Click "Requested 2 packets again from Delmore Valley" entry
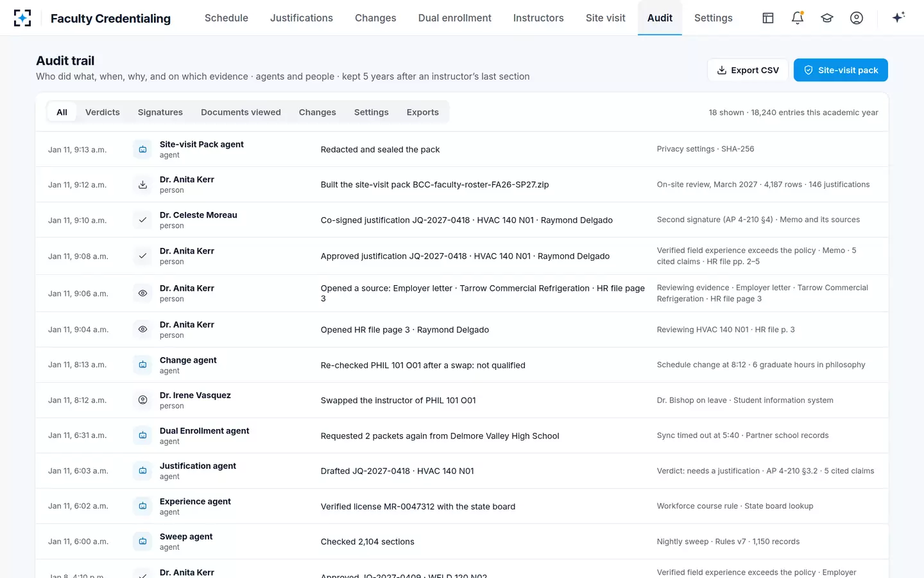Image resolution: width=924 pixels, height=578 pixels. [x=440, y=436]
